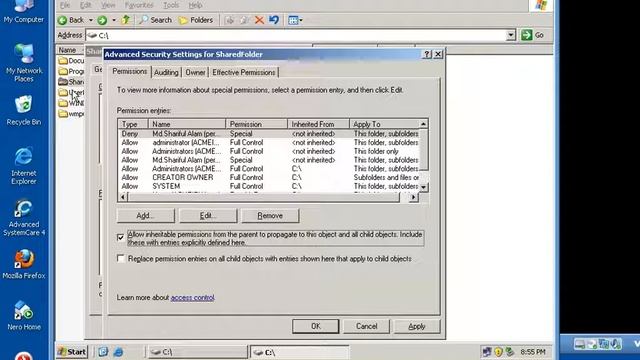Select the Deny Md Shariful Alam entry
This screenshot has width=640, height=360.
click(x=269, y=134)
